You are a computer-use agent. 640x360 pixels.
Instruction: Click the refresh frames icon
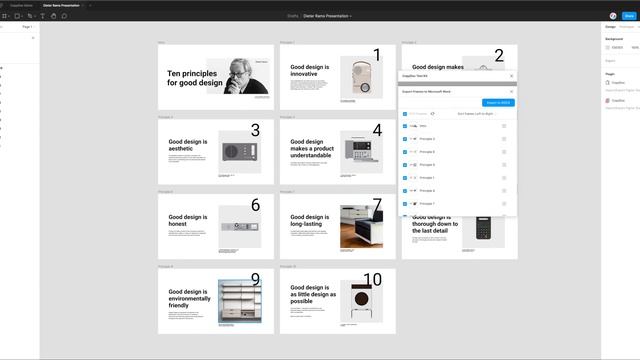click(432, 114)
